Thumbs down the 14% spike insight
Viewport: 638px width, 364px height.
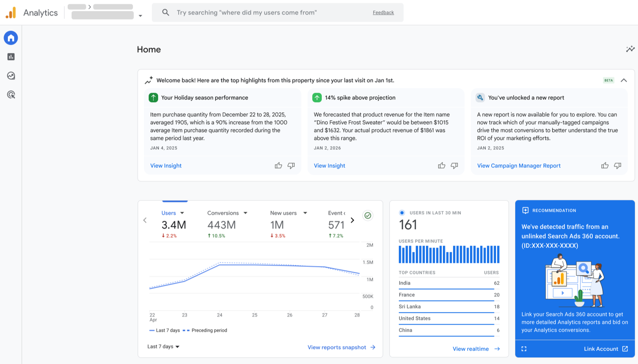click(x=454, y=166)
